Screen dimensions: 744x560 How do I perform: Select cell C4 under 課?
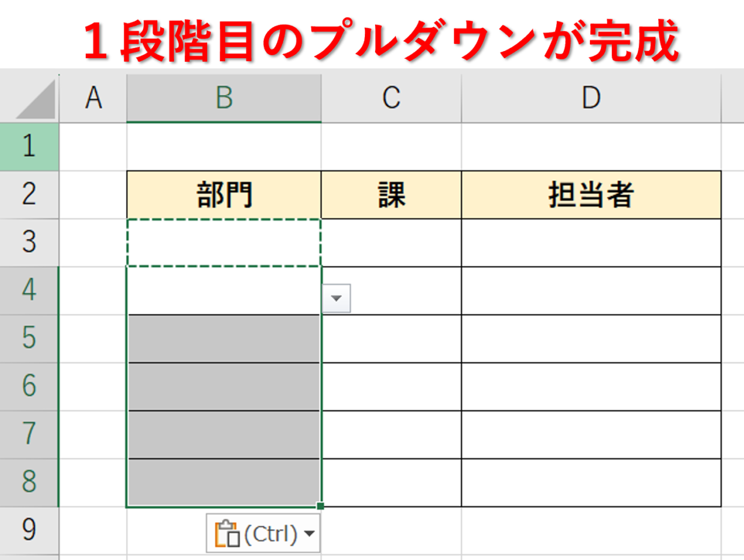coord(391,291)
